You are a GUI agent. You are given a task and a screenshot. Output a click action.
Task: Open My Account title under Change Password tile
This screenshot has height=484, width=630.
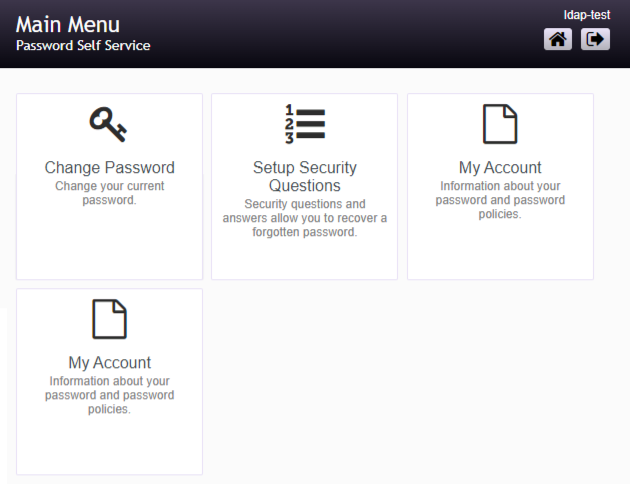click(x=109, y=363)
